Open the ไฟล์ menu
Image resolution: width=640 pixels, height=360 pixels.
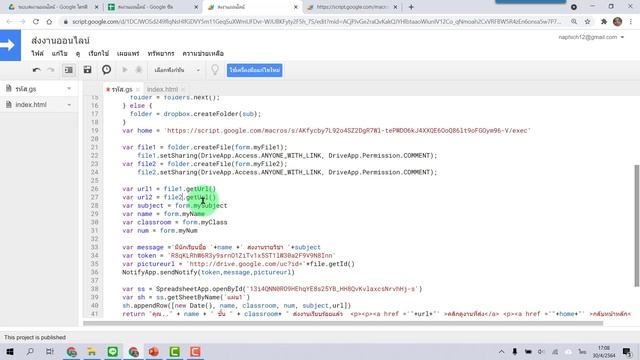tap(38, 53)
